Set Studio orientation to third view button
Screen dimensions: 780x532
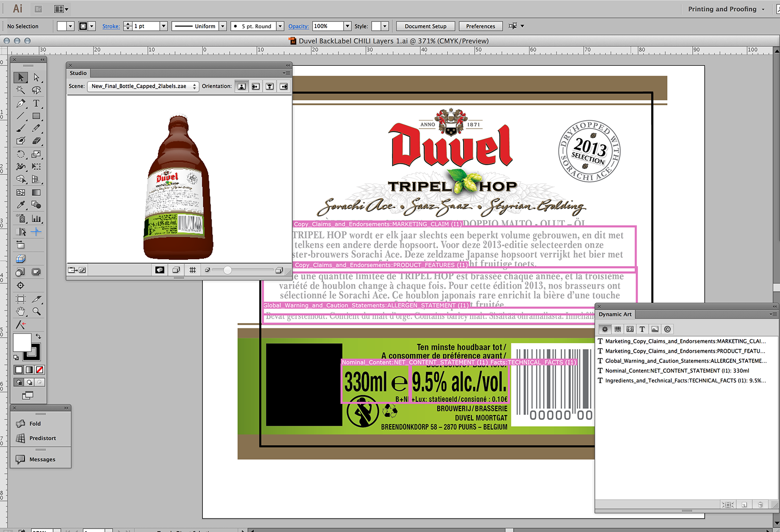pyautogui.click(x=270, y=87)
